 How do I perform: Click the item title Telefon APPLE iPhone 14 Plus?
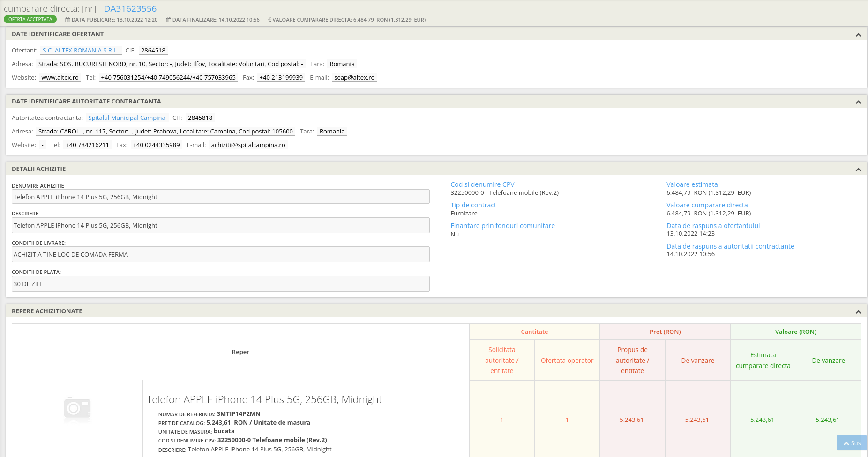click(264, 399)
